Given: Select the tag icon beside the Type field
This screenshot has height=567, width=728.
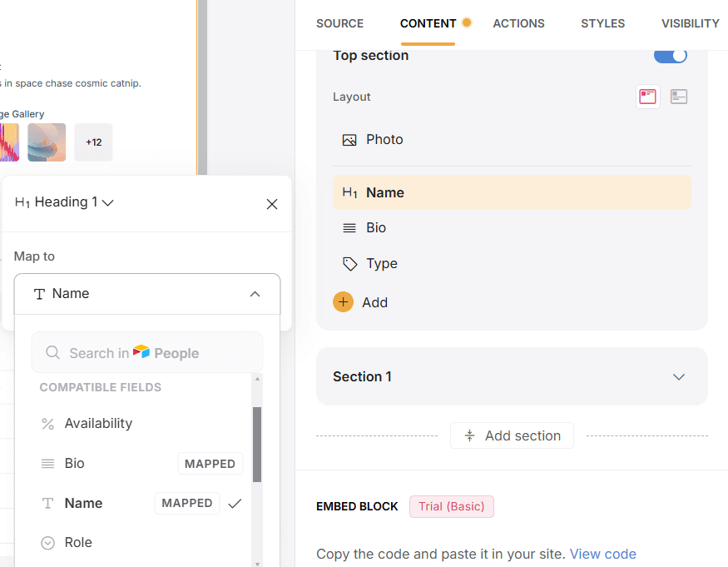Looking at the screenshot, I should pos(350,264).
